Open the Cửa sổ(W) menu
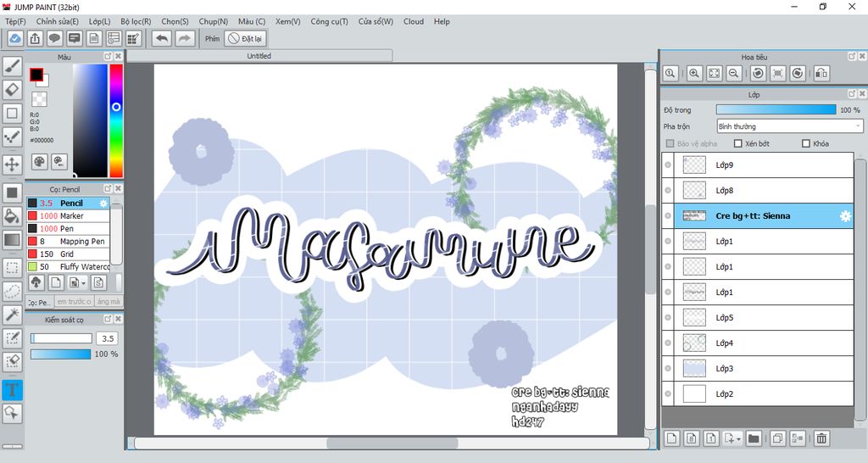 point(376,21)
